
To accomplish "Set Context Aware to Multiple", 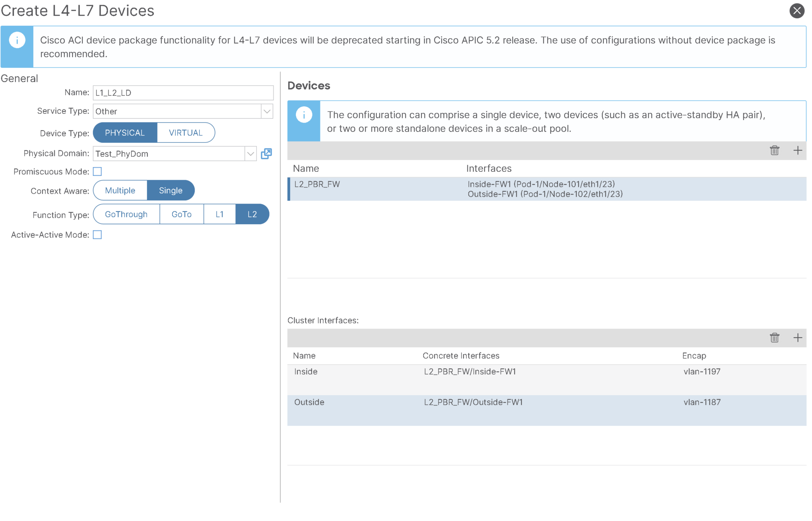I will pyautogui.click(x=120, y=190).
